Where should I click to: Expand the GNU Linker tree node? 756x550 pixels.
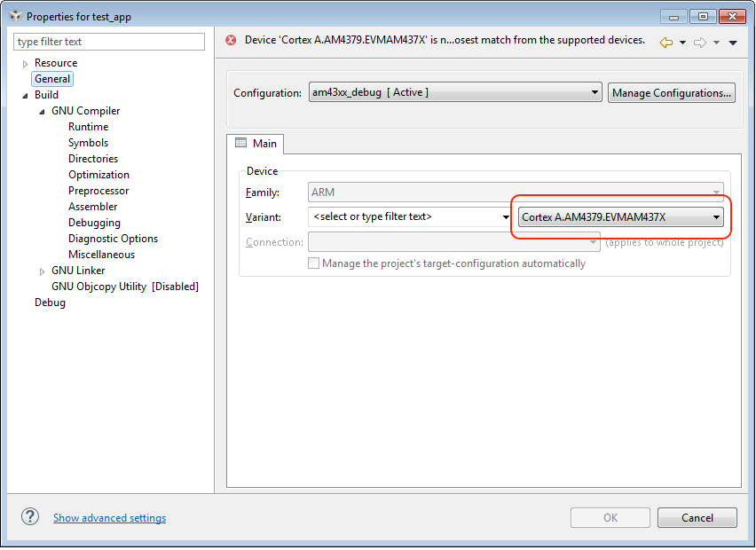click(43, 271)
